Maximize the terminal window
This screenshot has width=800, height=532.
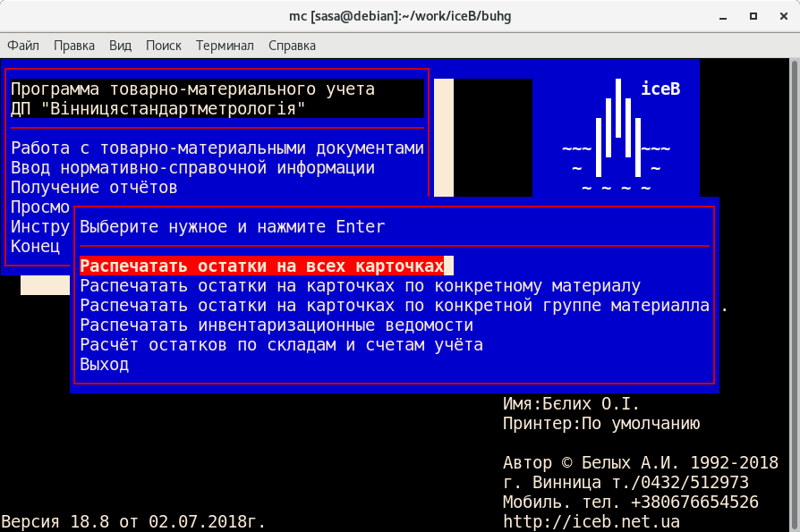point(753,17)
